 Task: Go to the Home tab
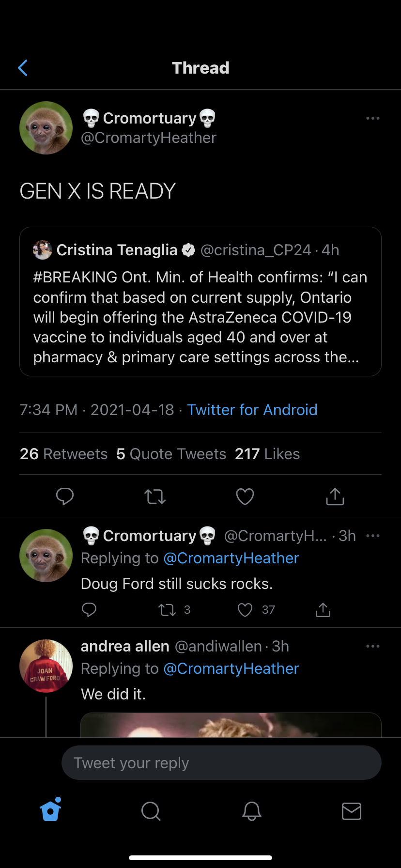tap(50, 810)
